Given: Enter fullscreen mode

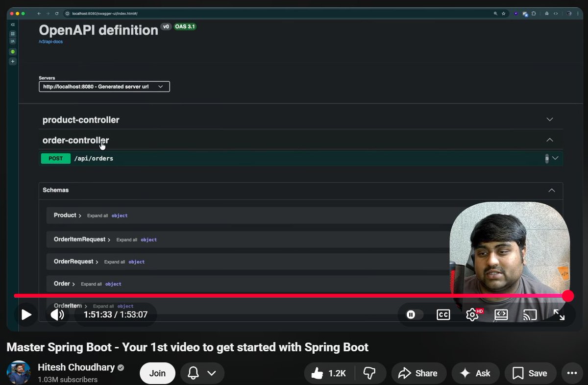Looking at the screenshot, I should 559,315.
